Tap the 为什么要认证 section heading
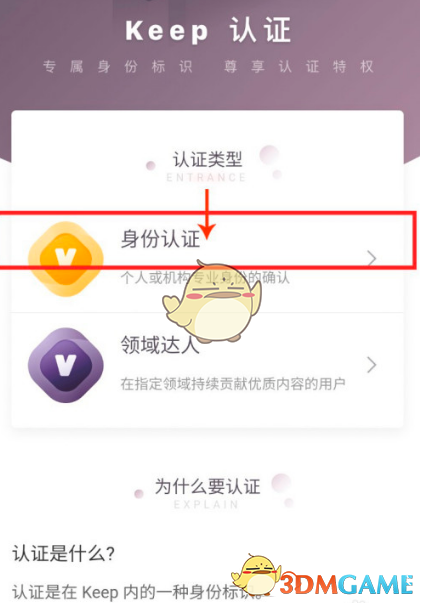Viewport: 424px width, 603px height. (x=208, y=486)
